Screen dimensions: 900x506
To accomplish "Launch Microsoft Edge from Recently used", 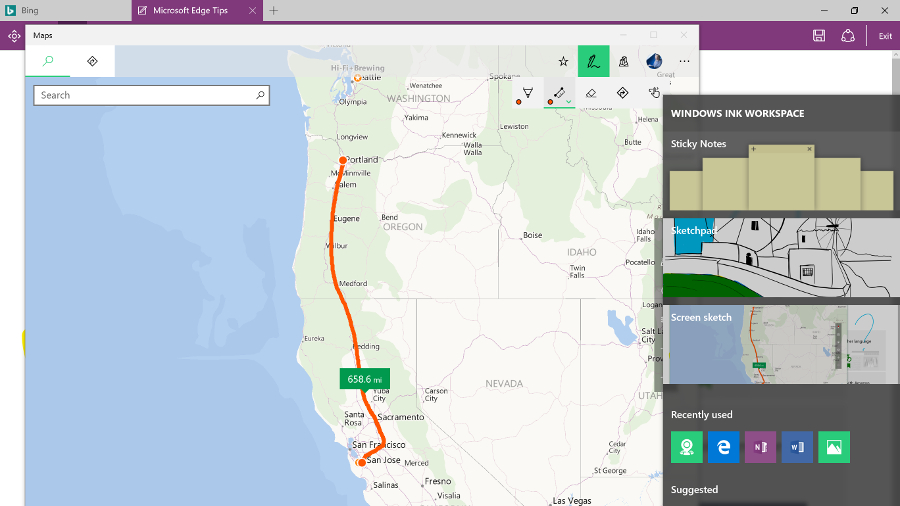I will pyautogui.click(x=723, y=447).
